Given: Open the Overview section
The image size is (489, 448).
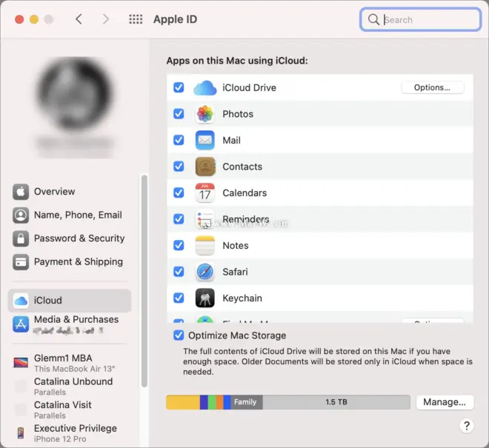Looking at the screenshot, I should pos(69,192).
